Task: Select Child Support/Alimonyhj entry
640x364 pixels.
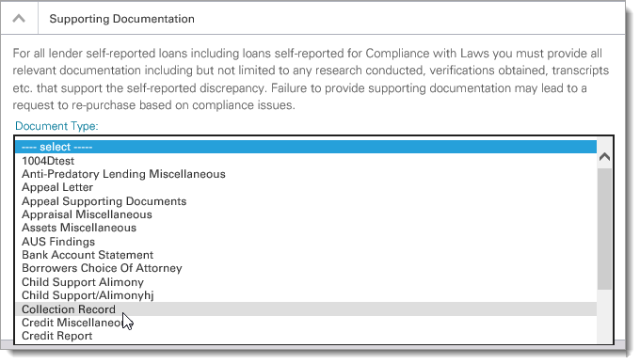Action: pyautogui.click(x=306, y=295)
